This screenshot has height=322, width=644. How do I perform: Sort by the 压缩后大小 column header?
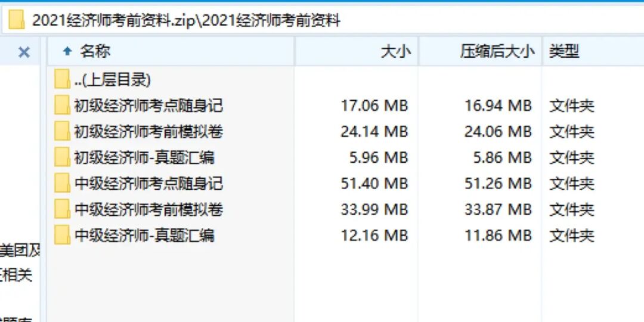[481, 51]
